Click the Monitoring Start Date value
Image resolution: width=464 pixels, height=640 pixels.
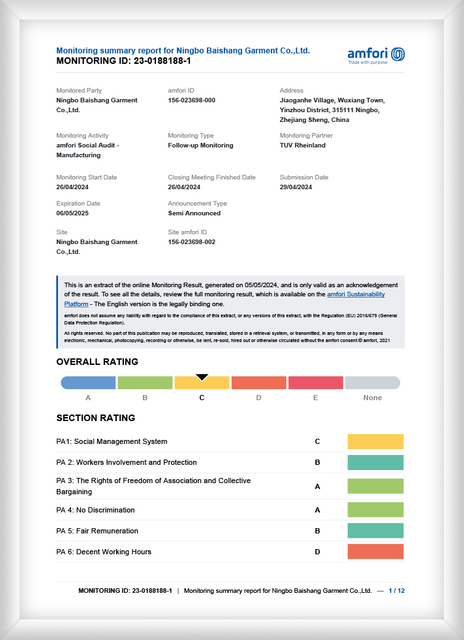[72, 187]
